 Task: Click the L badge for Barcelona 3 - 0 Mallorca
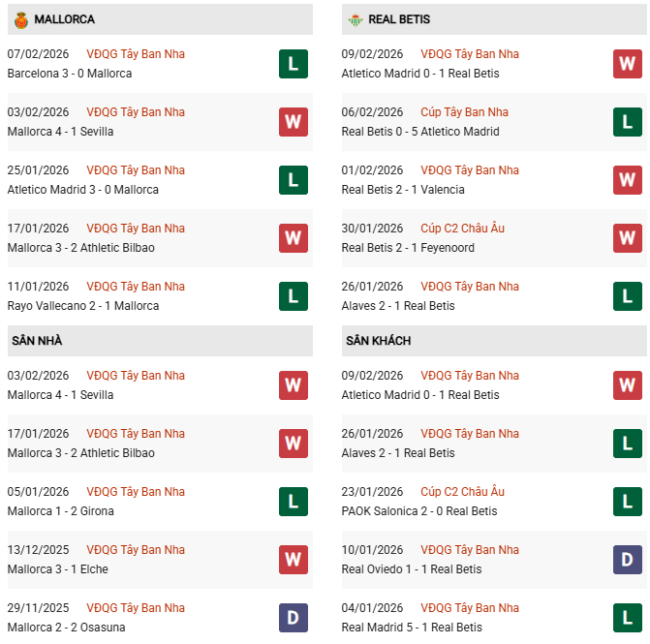[x=294, y=64]
